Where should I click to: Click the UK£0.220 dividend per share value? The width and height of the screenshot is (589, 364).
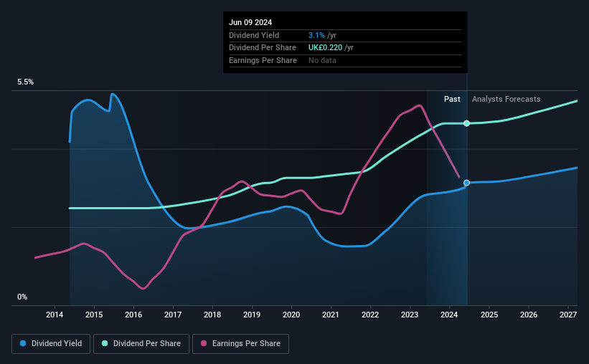[x=325, y=48]
